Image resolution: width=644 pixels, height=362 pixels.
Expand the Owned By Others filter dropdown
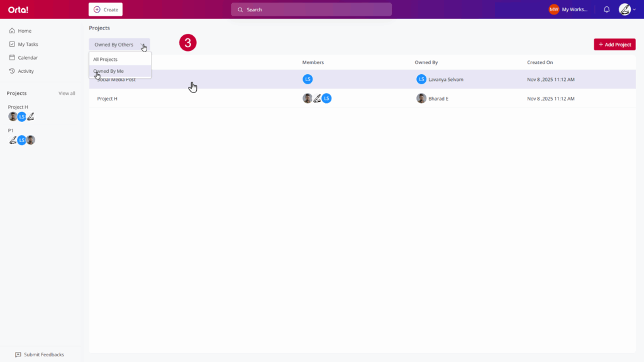(x=119, y=45)
